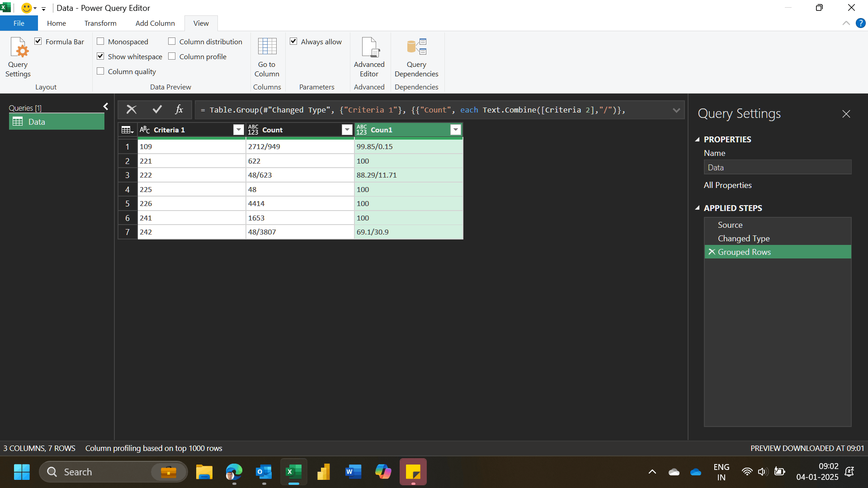Switch to the Transform tab
Screen dimensions: 868x488
click(x=100, y=23)
